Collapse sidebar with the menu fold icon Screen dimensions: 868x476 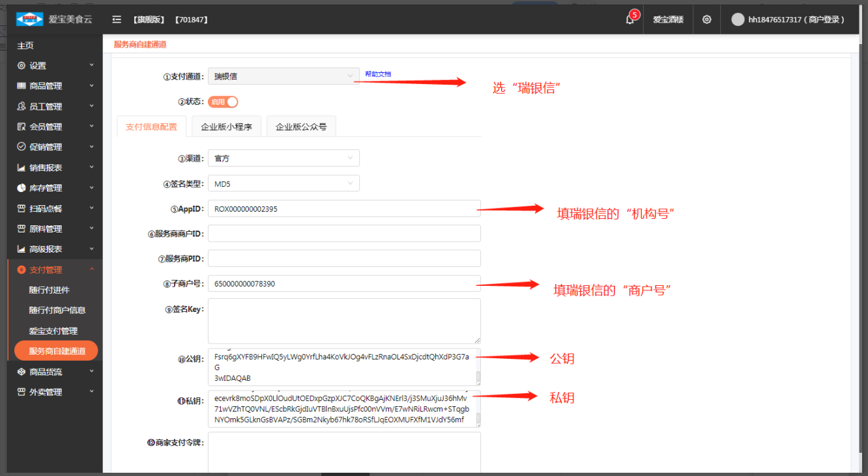click(x=117, y=20)
